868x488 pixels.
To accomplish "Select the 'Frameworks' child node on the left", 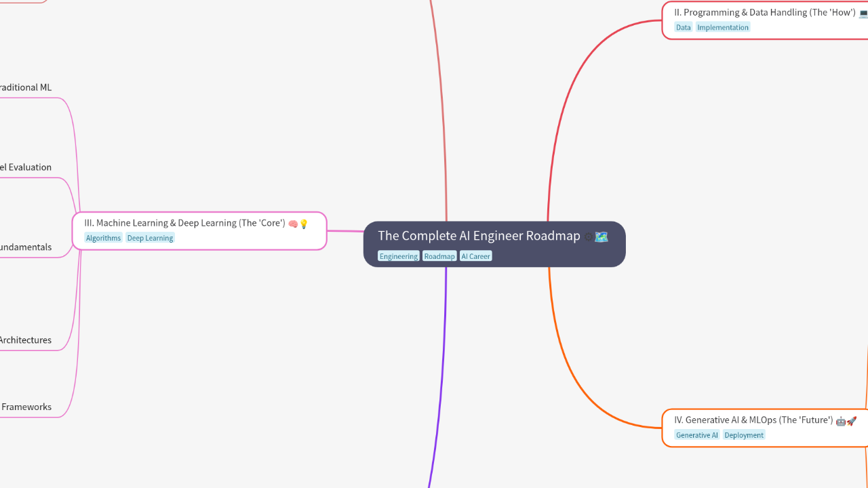I will 26,407.
